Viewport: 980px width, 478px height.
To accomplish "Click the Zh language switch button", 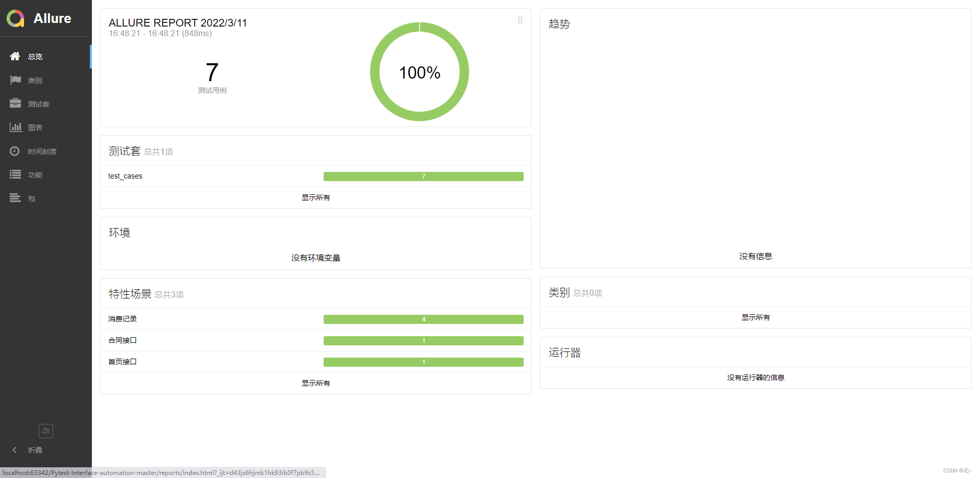I will (x=46, y=431).
